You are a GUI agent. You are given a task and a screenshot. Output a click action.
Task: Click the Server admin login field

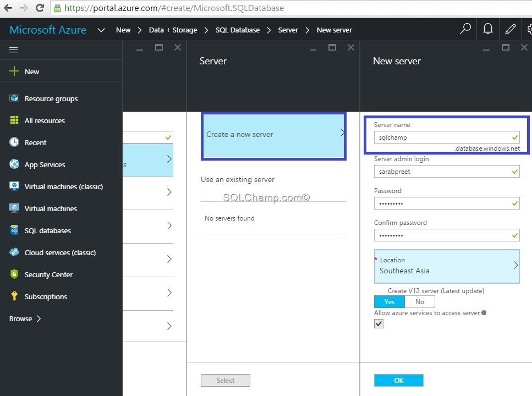(447, 172)
